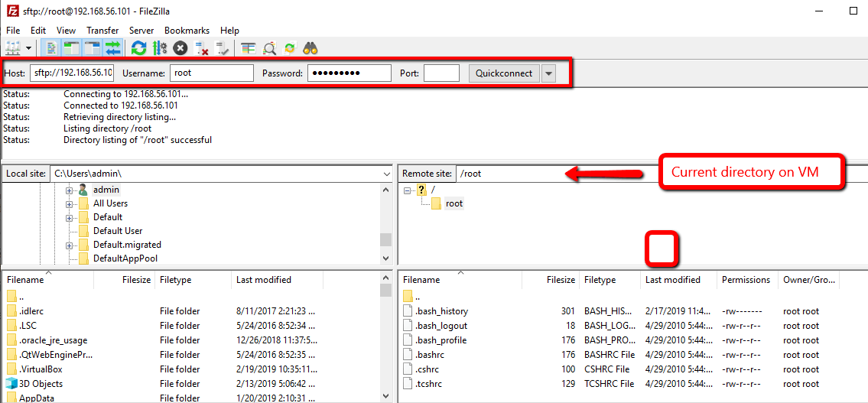Sort remote files by Filesize column
Viewport: 868px width, 403px height.
550,280
